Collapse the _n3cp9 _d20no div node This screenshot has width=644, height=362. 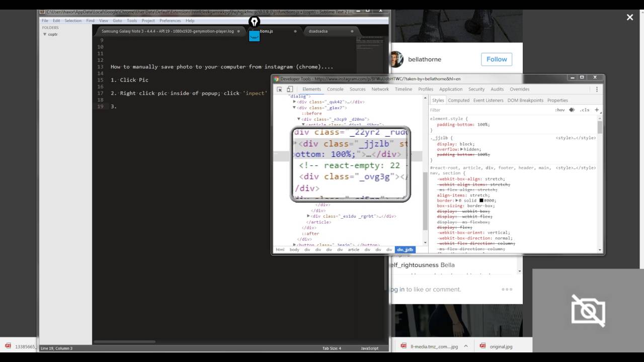299,119
